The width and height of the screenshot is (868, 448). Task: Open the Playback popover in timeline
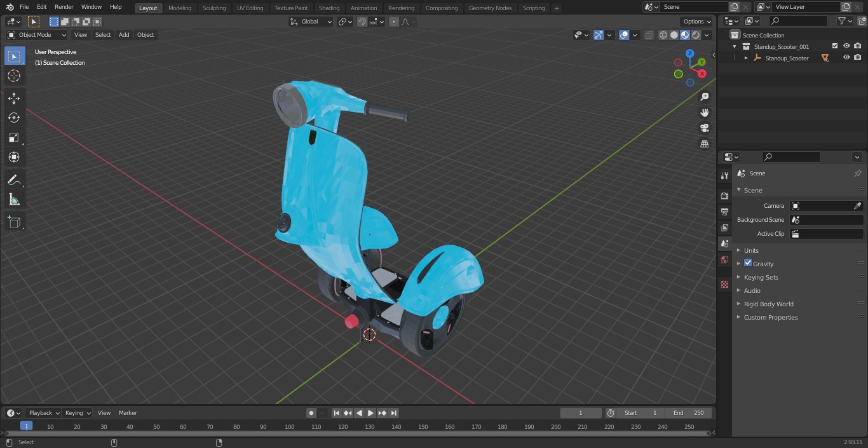tap(44, 413)
